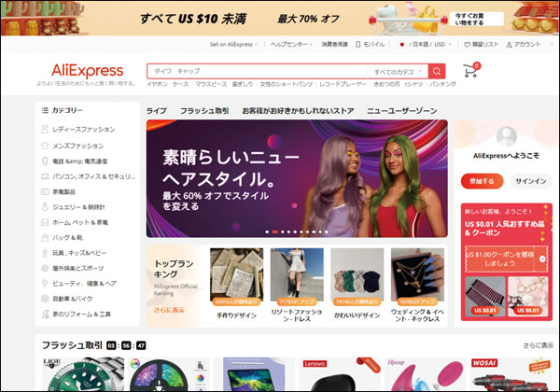The height and width of the screenshot is (392, 560).
Task: Open the 手作りデザイン product thumbnail
Action: [x=237, y=274]
